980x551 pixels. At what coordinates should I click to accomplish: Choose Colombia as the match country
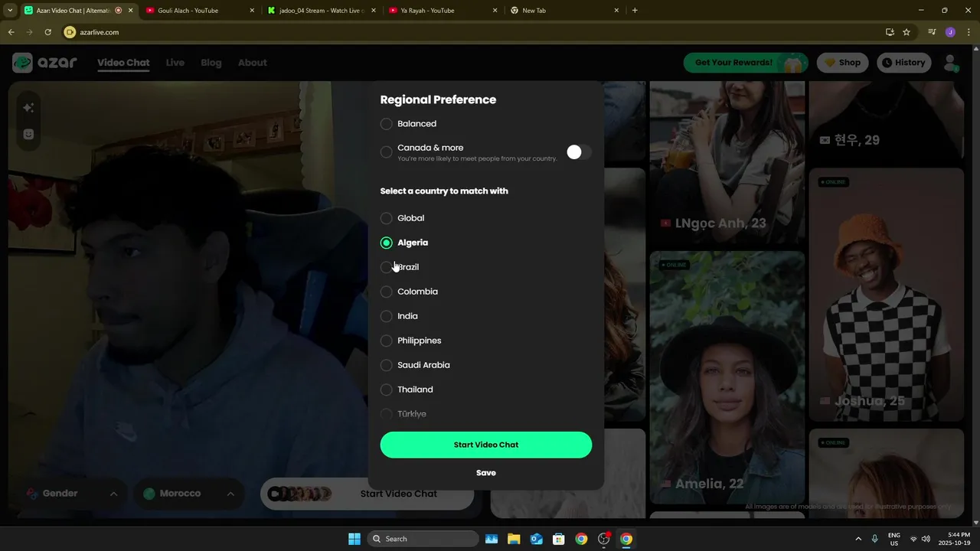coord(387,292)
